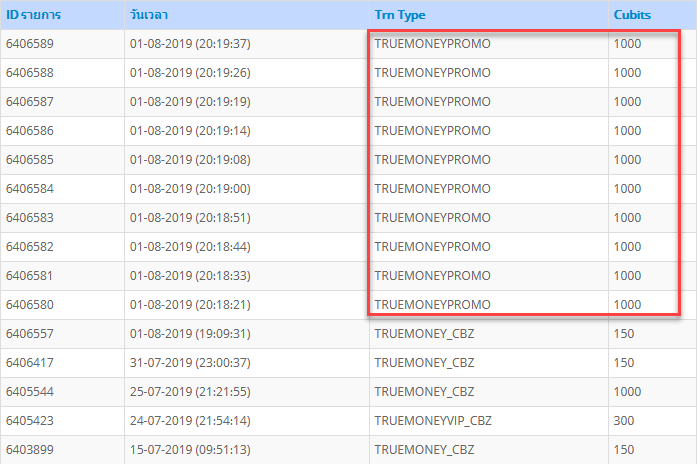This screenshot has height=464, width=697.
Task: Click Cubits value 150 in row 6406417
Action: point(624,363)
